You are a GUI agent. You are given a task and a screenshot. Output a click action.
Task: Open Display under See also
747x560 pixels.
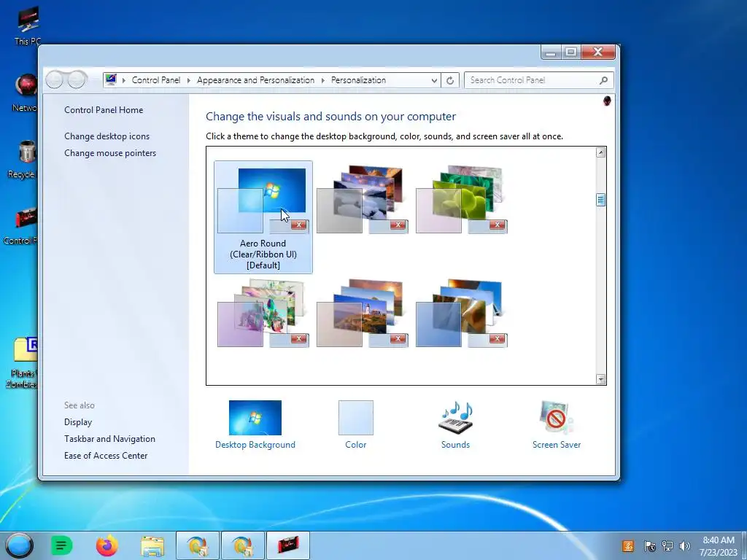78,422
